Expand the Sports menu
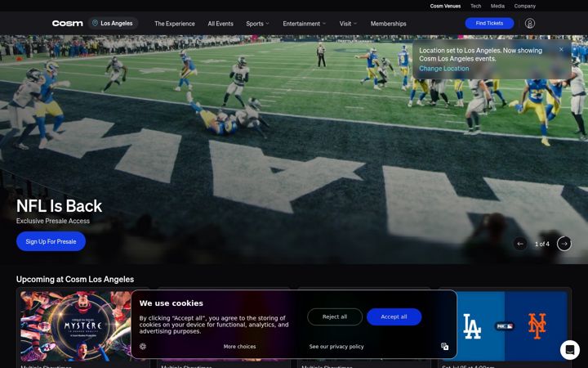 point(257,24)
